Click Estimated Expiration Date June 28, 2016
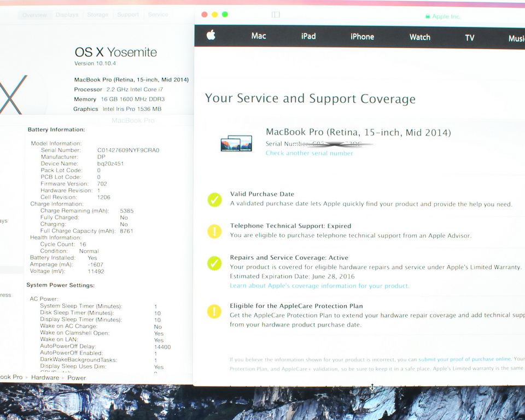The height and width of the screenshot is (420, 525). [x=292, y=276]
